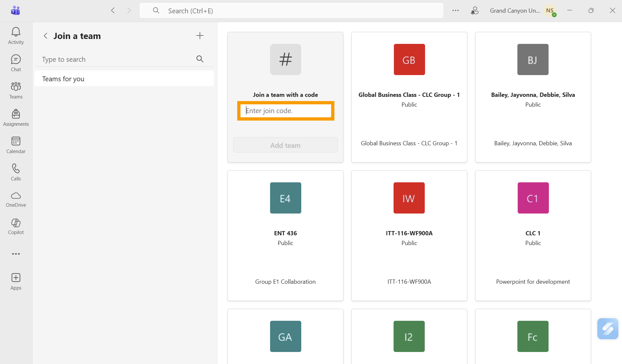Click the Enter join code field

tap(285, 111)
